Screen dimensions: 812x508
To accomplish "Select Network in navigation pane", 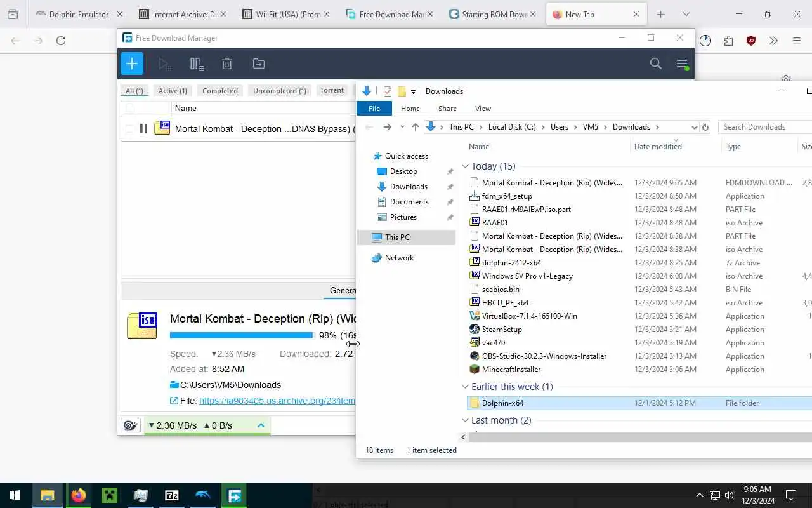I will [x=399, y=258].
